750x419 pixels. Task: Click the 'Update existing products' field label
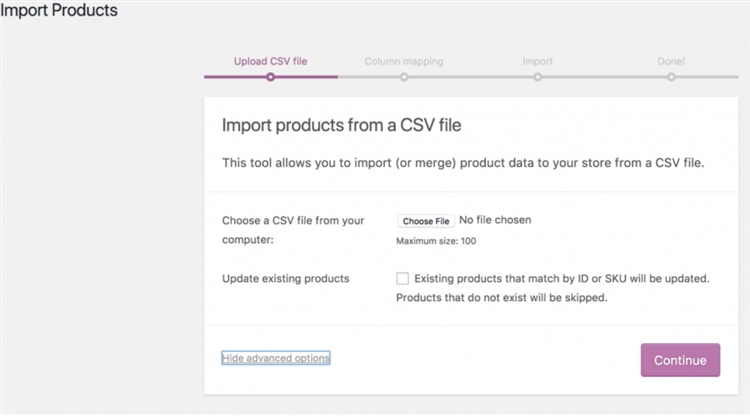[285, 278]
